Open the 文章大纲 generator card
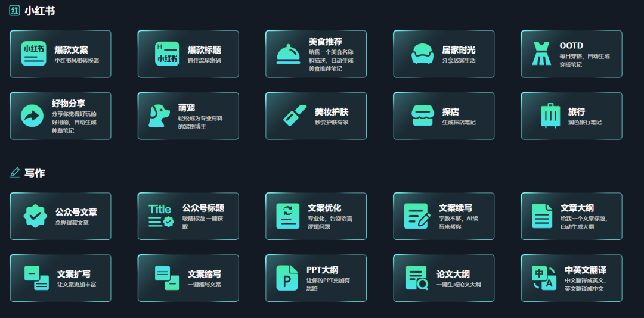 pos(571,216)
